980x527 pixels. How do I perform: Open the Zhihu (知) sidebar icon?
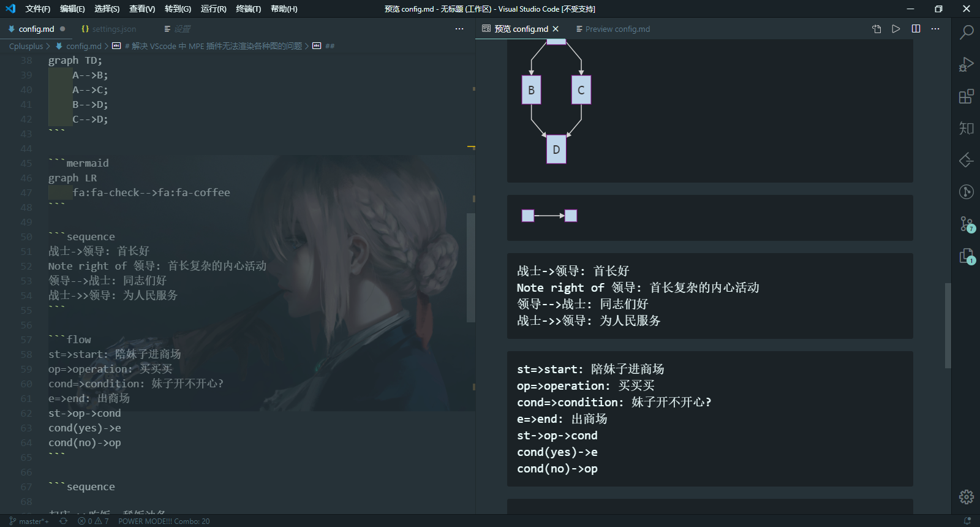coord(967,128)
